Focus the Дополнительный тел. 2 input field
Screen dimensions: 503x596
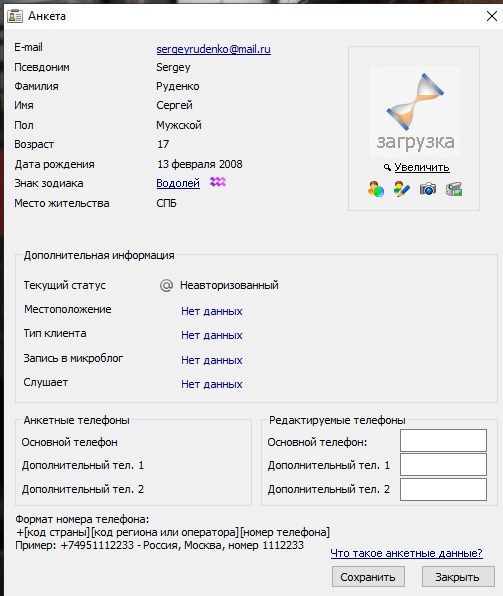click(443, 489)
